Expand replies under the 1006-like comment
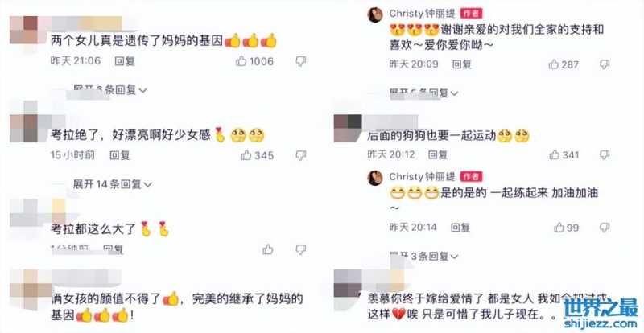The height and width of the screenshot is (333, 644). [x=110, y=89]
